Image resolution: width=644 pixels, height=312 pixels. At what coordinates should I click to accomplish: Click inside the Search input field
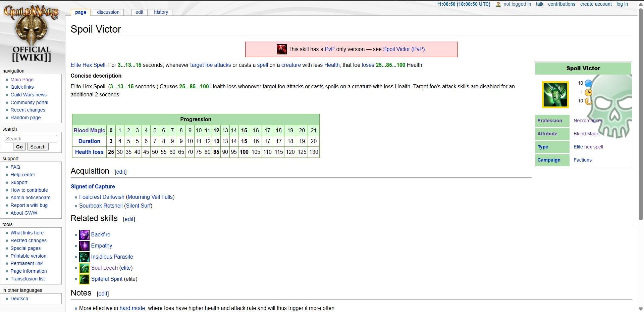coord(31,139)
